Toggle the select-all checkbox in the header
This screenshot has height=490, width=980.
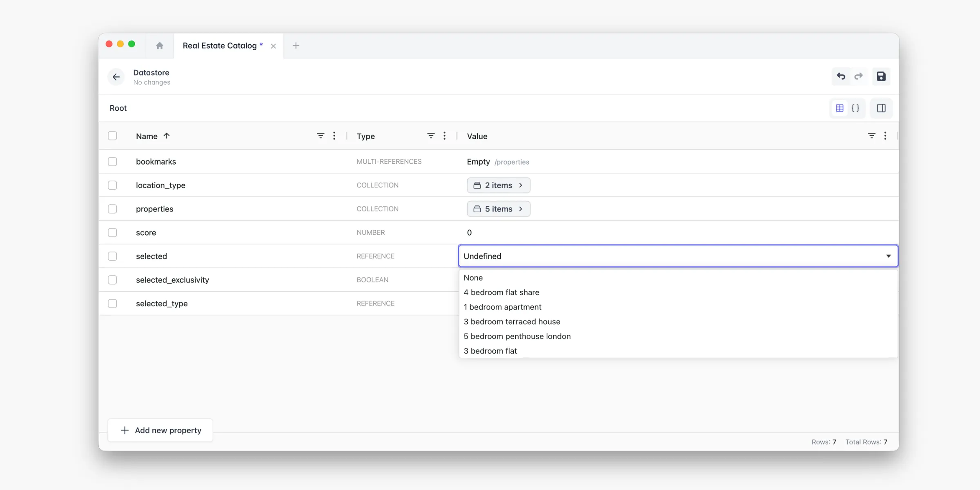tap(113, 136)
